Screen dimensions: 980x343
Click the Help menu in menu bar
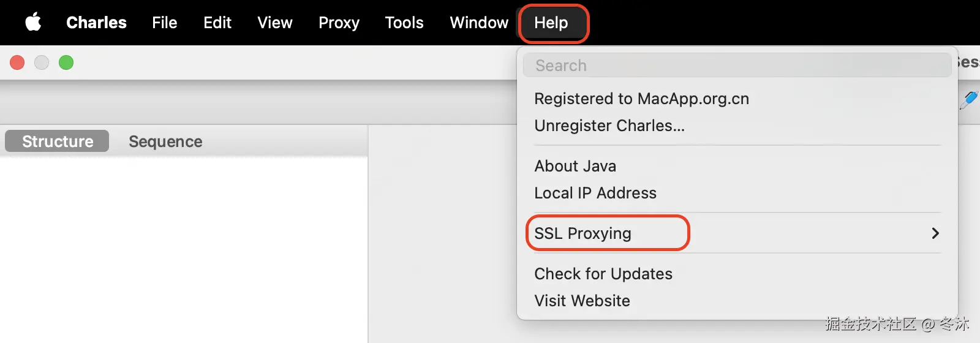click(x=551, y=23)
